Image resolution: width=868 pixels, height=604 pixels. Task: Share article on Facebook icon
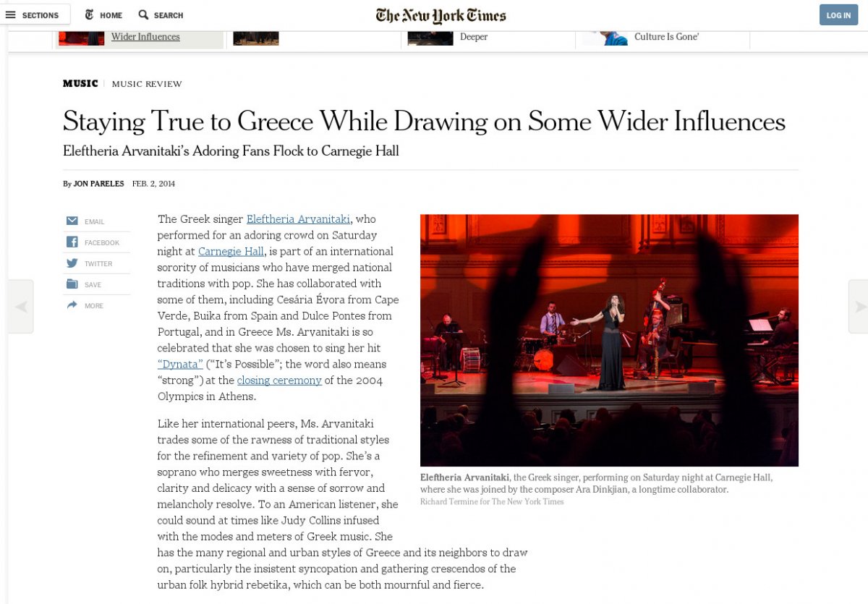pos(72,242)
